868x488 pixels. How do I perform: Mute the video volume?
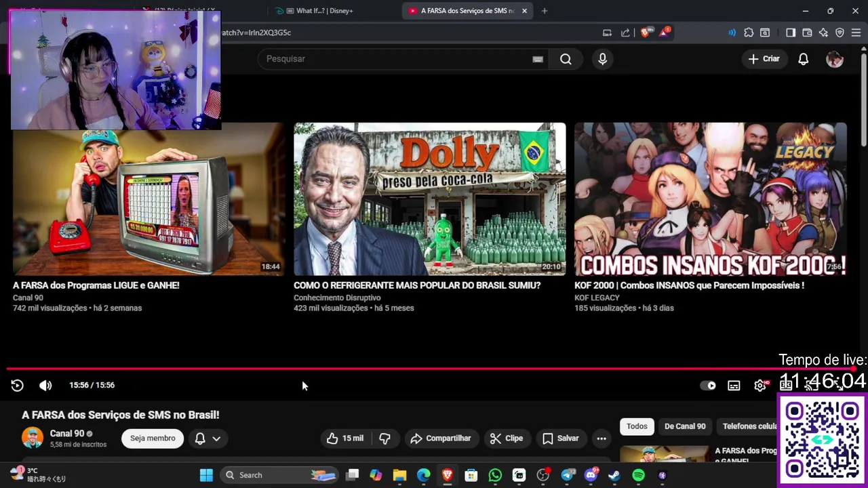coord(45,385)
